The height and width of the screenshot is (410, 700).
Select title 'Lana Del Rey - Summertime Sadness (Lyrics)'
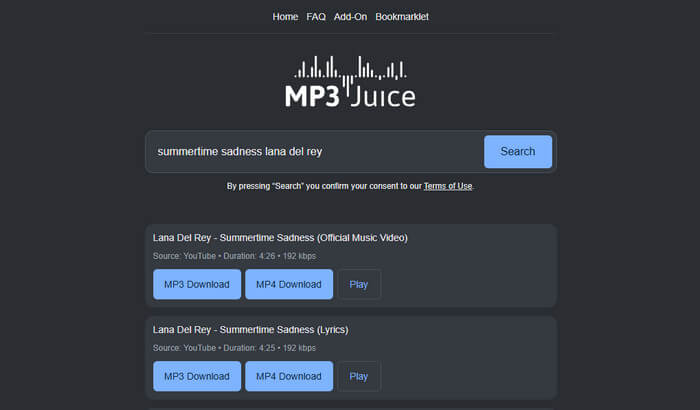coord(250,330)
